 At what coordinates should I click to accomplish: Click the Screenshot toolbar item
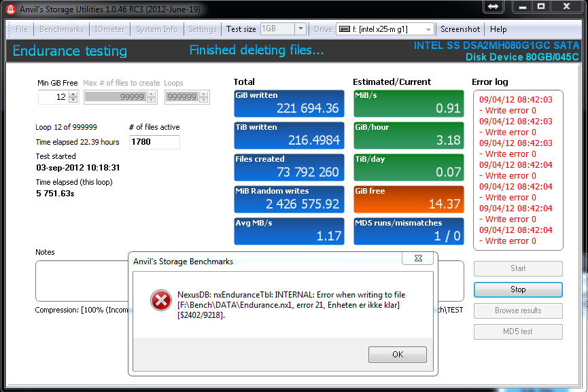(460, 29)
